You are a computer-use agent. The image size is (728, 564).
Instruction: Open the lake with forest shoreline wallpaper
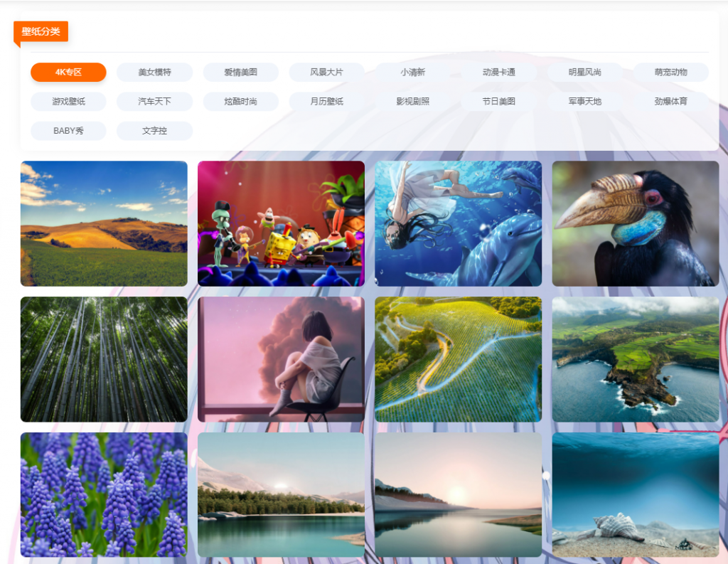coord(281,495)
